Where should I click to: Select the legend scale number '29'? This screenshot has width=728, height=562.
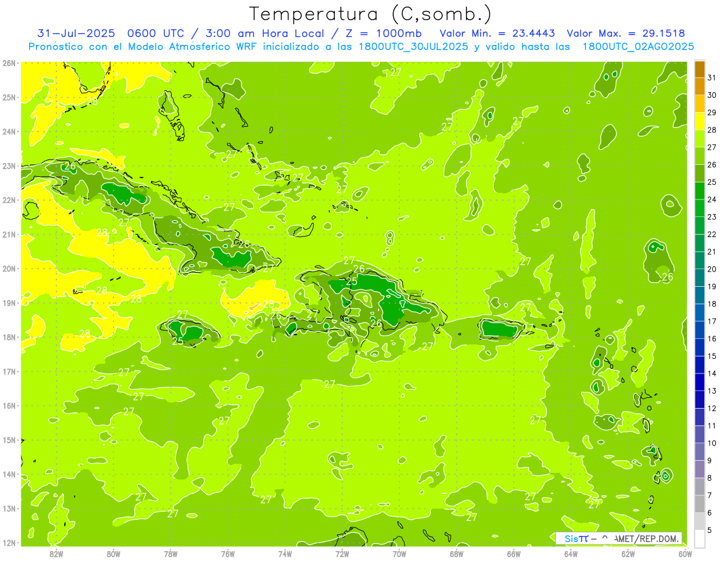click(x=712, y=112)
